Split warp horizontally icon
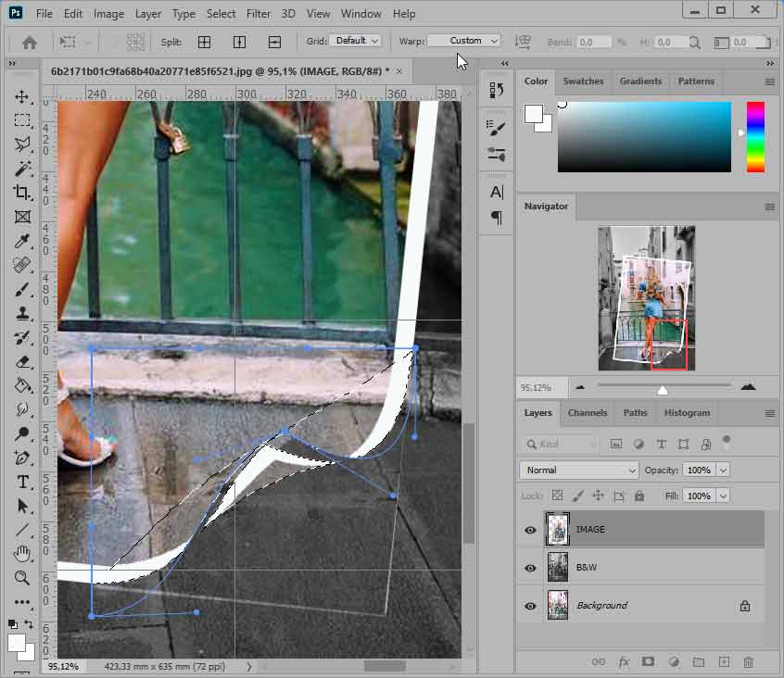 pyautogui.click(x=274, y=42)
